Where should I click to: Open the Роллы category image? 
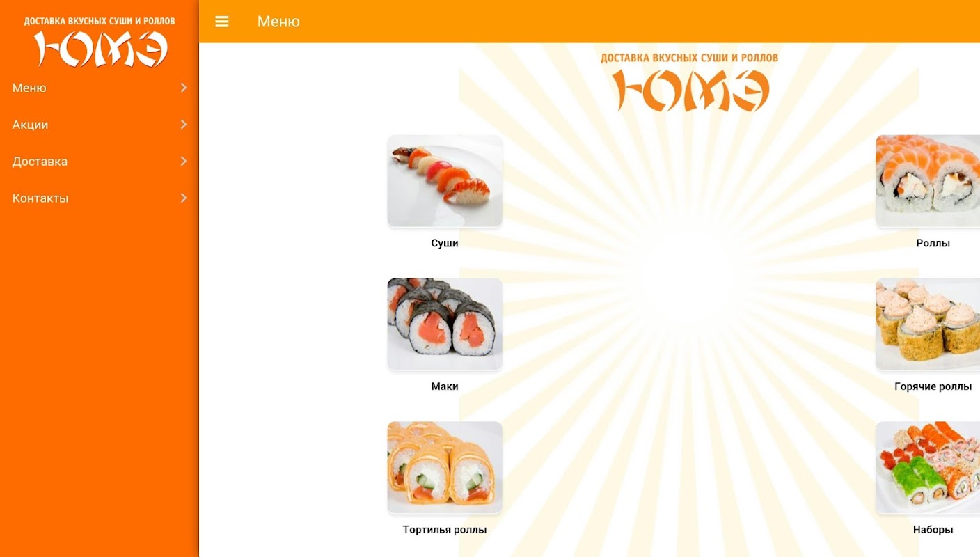(x=928, y=180)
